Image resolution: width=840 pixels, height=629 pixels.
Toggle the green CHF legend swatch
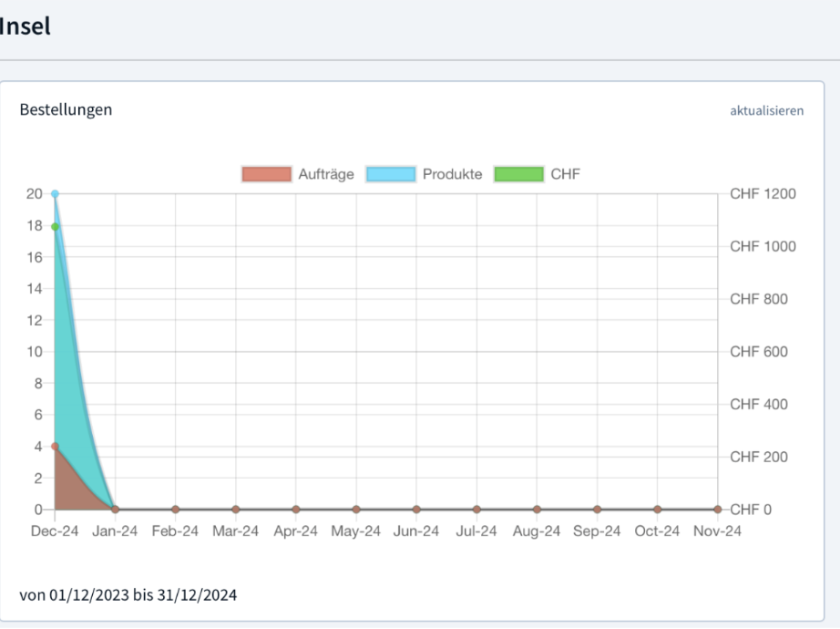tap(518, 174)
